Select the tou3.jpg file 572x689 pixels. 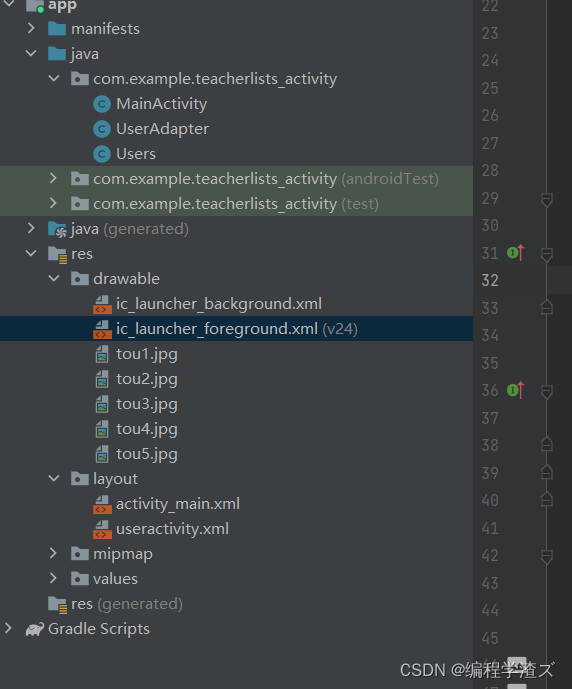coord(147,404)
